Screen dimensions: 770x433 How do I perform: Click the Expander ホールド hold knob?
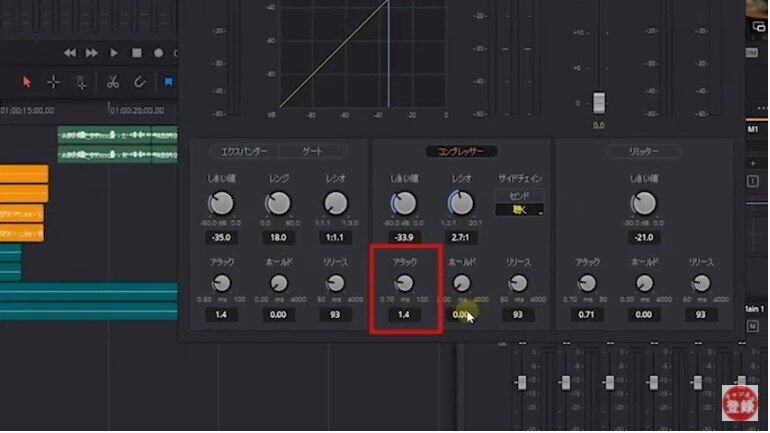click(x=278, y=283)
